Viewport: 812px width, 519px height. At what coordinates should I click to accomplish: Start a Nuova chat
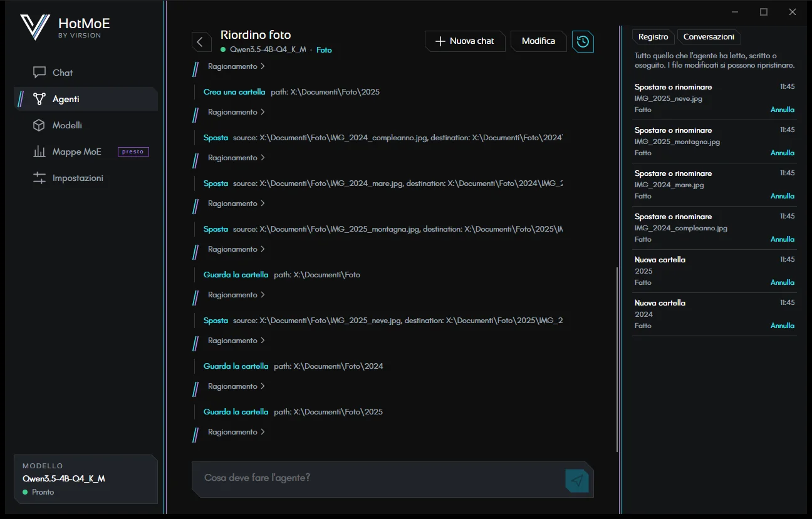tap(465, 41)
